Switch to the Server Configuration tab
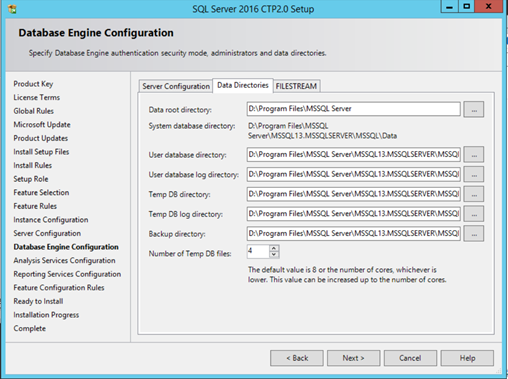The width and height of the screenshot is (508, 379). coord(176,86)
